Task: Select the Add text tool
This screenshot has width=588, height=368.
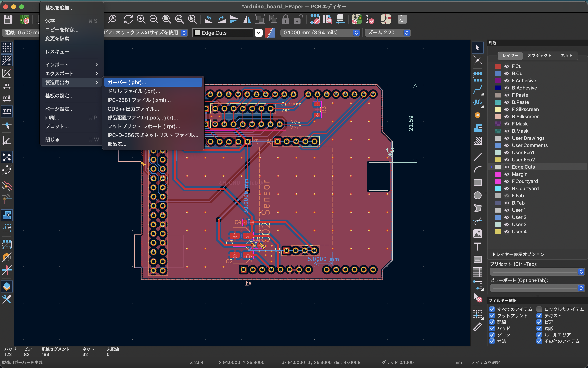Action: tap(477, 246)
